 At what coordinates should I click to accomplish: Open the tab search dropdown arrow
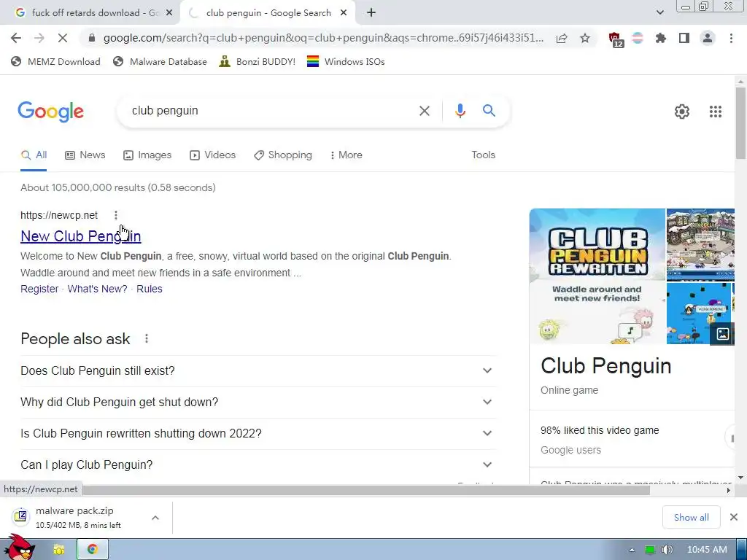click(x=659, y=13)
